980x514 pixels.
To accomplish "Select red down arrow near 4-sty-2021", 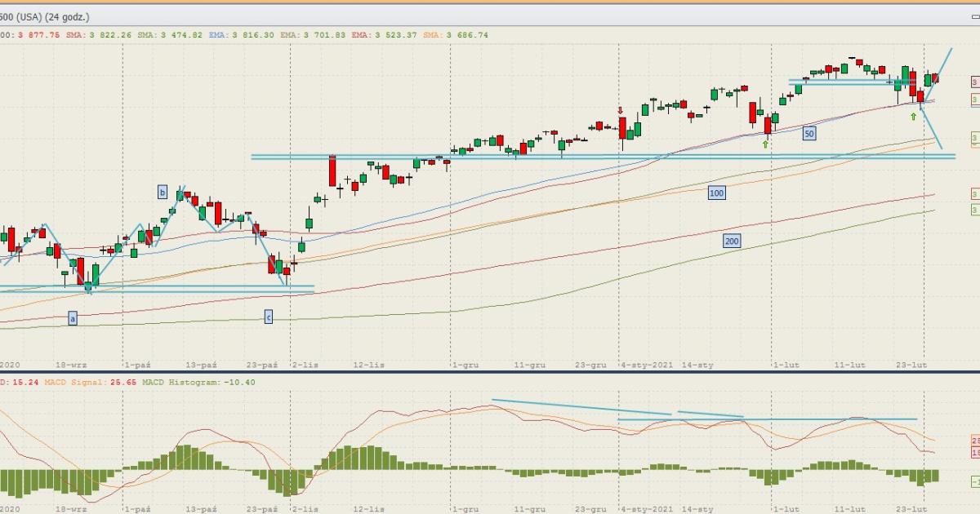I will pos(621,110).
